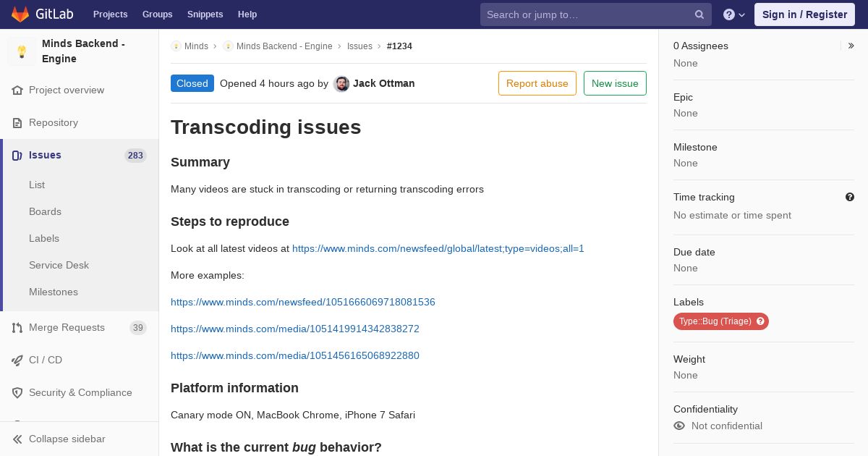The image size is (868, 456).
Task: Click the Minds Backend Engine lightbulb avatar
Action: coord(22,51)
